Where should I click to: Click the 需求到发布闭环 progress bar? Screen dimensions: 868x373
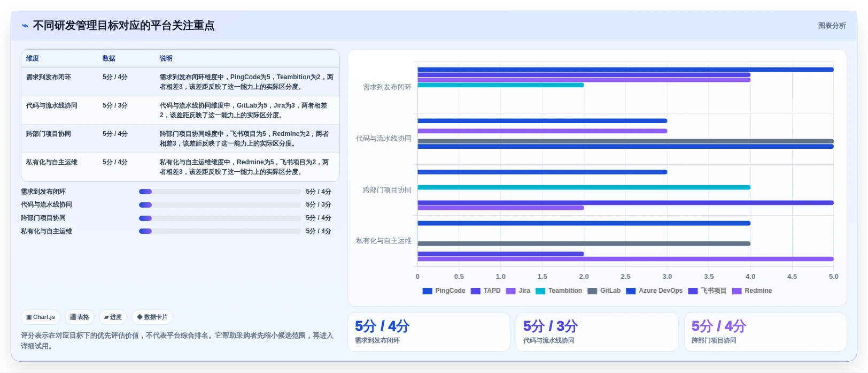click(x=220, y=192)
